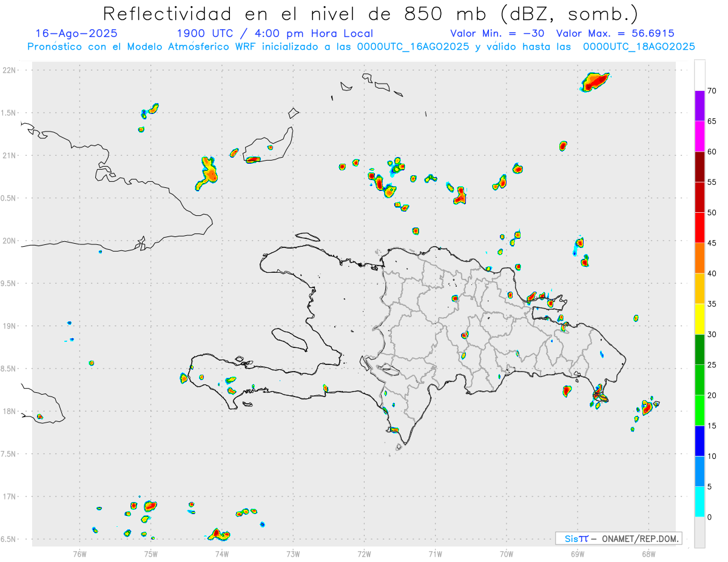The height and width of the screenshot is (562, 728).
Task: Click the '25' value on the colorbar
Action: [x=712, y=365]
